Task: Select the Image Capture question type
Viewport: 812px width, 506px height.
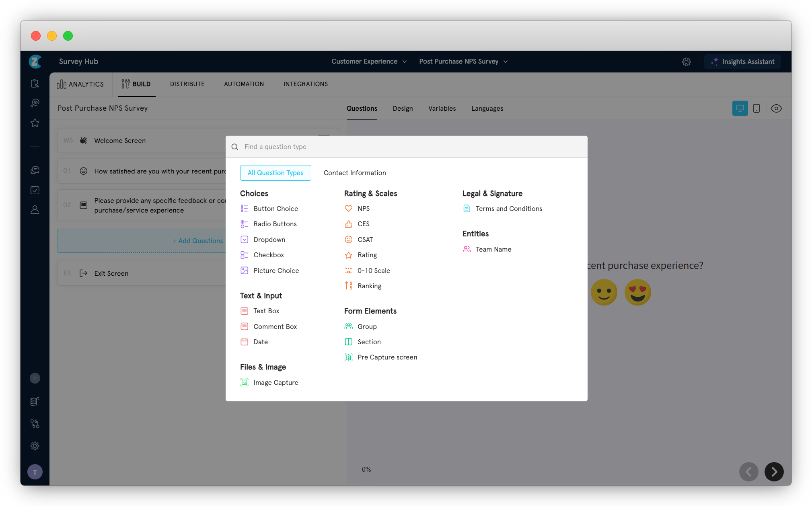Action: point(275,382)
